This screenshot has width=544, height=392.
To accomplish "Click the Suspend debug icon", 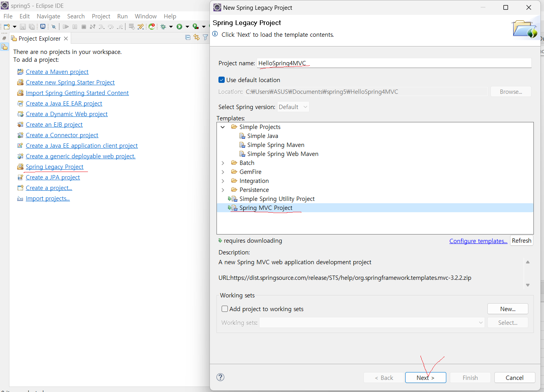I will [x=75, y=27].
